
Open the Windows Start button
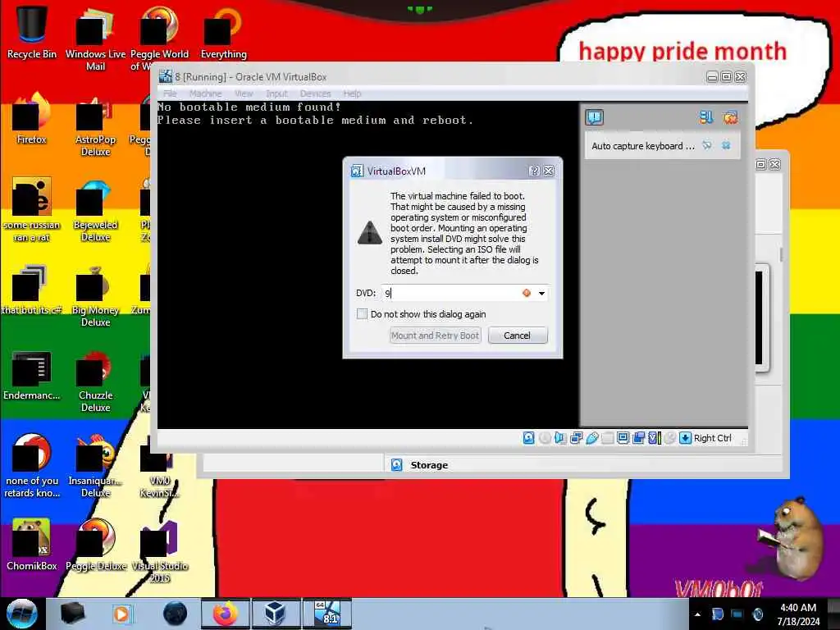(x=21, y=614)
